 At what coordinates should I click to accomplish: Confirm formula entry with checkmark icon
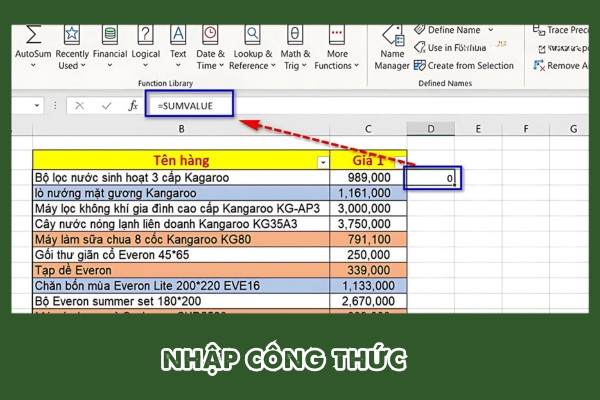(x=107, y=106)
